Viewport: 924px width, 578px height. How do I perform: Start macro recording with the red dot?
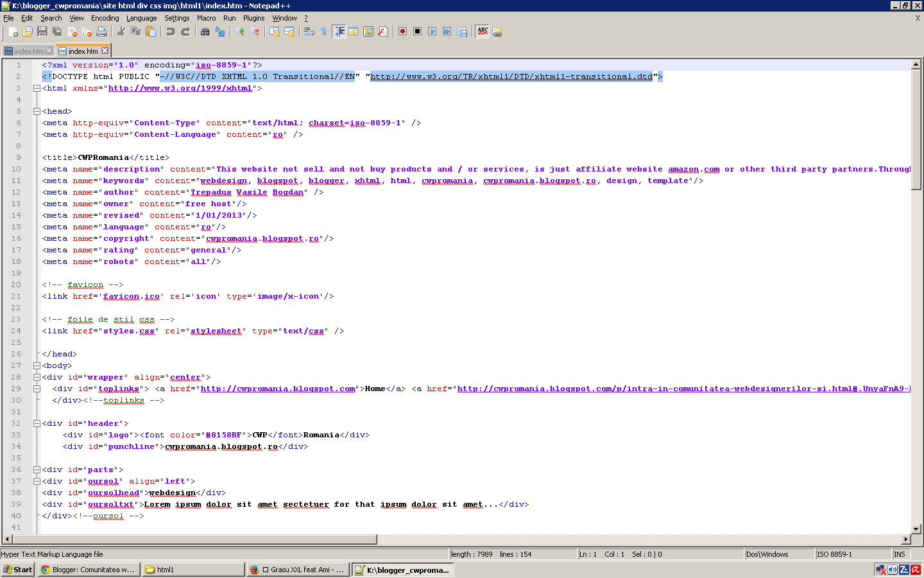coord(402,31)
